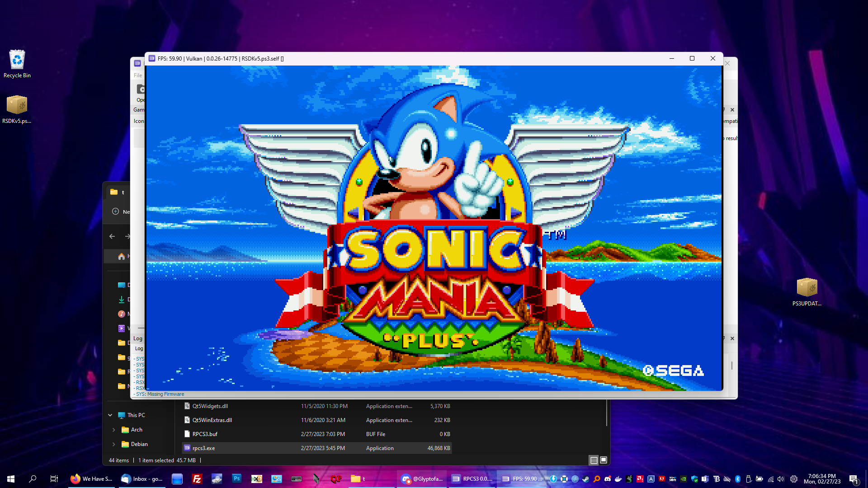
Task: Open the Wi-Fi network tray icon
Action: click(x=771, y=479)
